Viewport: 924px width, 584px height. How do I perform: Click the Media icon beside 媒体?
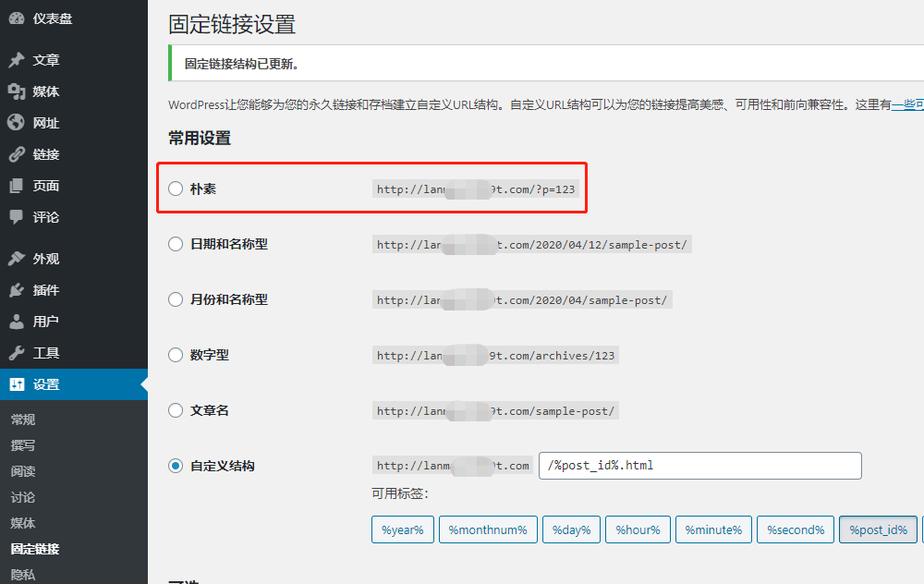click(17, 91)
